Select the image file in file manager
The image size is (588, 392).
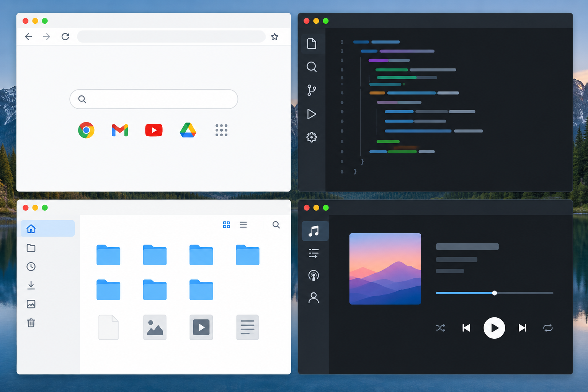[x=155, y=327]
